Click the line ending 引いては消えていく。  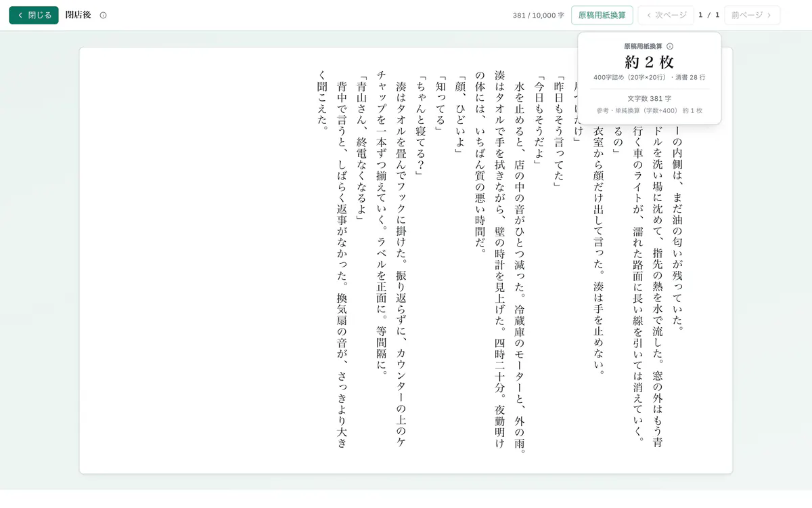tap(637, 283)
